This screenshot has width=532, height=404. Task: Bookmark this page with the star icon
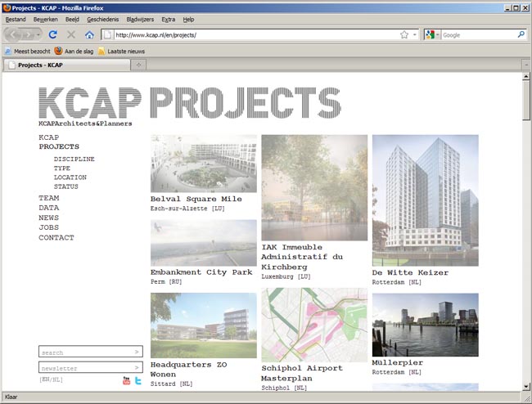click(404, 34)
